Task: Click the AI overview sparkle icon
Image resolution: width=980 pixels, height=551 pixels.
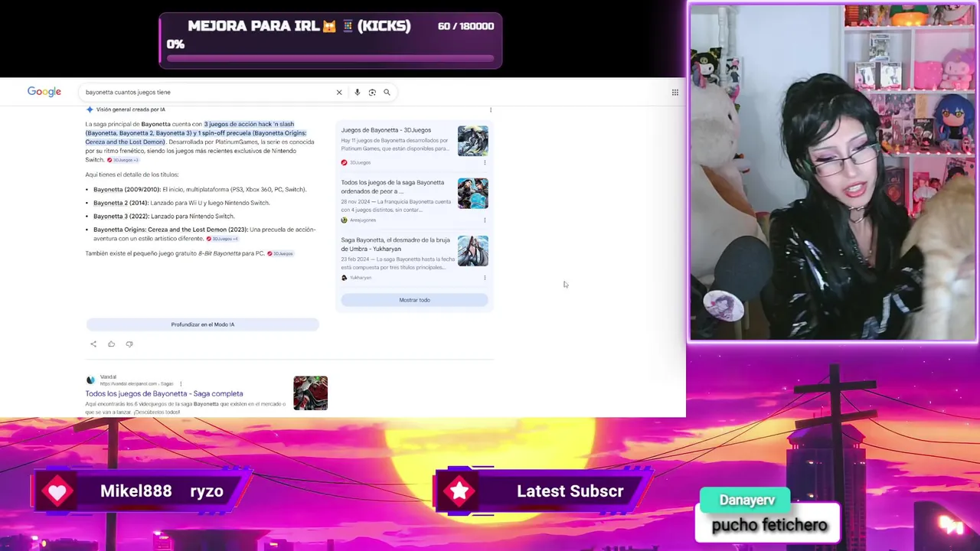Action: [90, 109]
